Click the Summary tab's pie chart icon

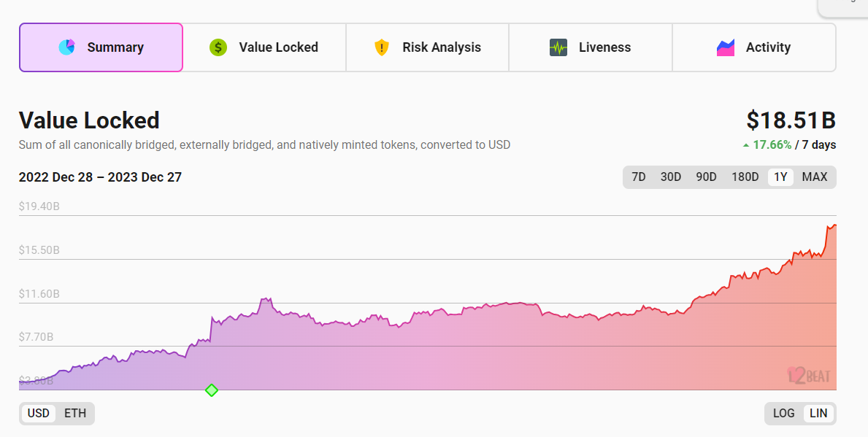[66, 47]
